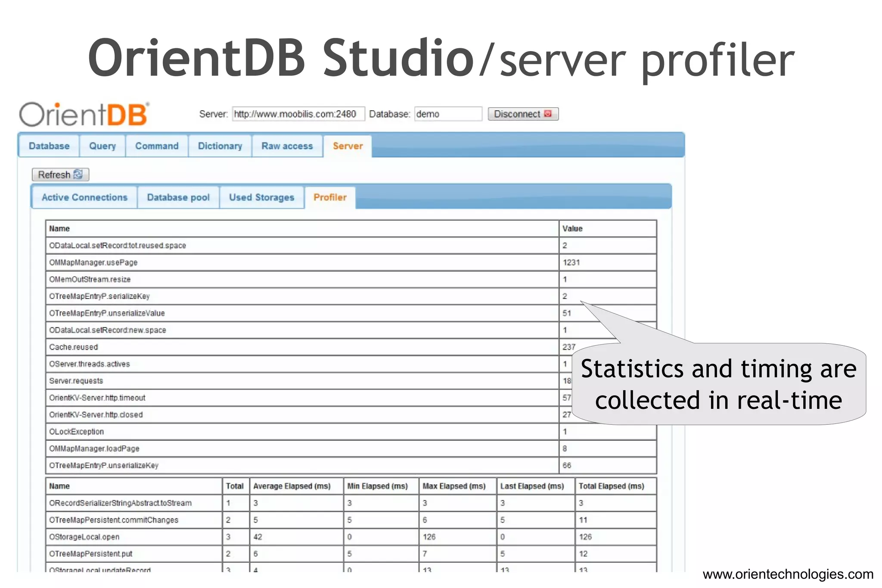The image size is (882, 588).
Task: Open the Database tab
Action: (49, 146)
